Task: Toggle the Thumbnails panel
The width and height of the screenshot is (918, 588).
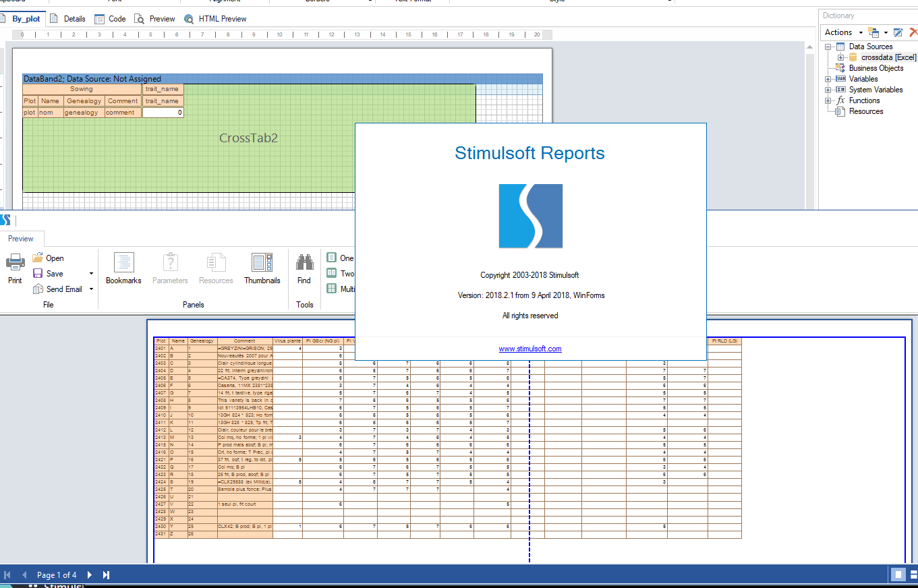Action: pos(262,268)
